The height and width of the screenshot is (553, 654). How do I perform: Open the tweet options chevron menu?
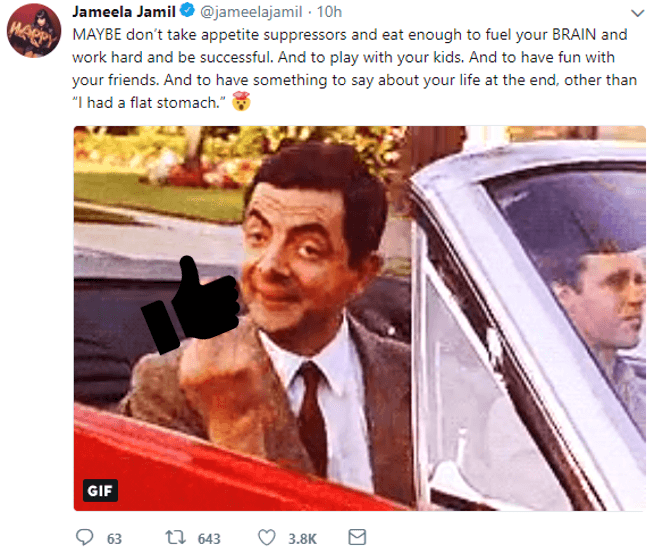(637, 13)
